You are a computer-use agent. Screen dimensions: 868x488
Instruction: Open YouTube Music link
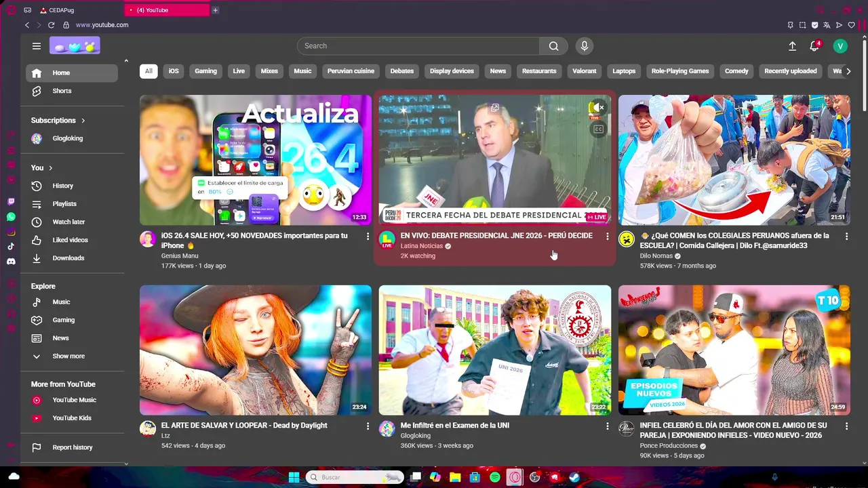point(71,400)
